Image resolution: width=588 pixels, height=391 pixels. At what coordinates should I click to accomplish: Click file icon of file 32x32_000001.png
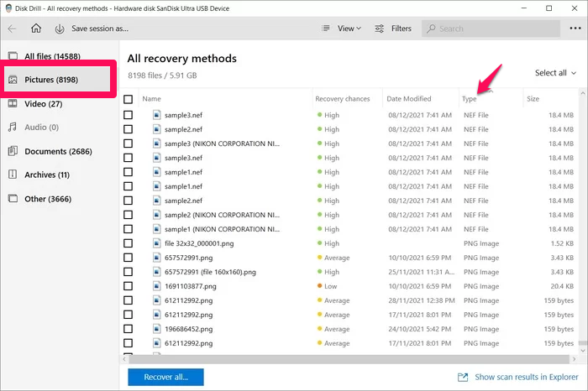point(157,243)
